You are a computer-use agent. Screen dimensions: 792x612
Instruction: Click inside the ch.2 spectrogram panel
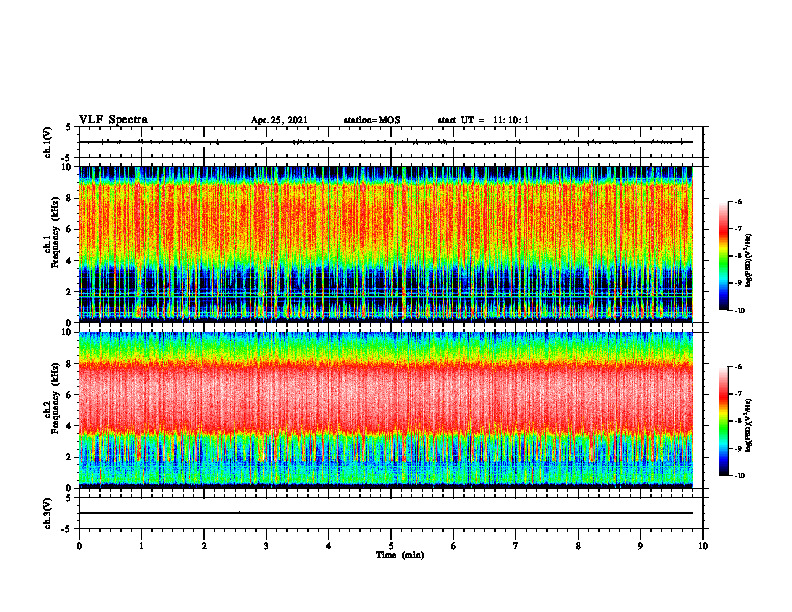tap(385, 410)
